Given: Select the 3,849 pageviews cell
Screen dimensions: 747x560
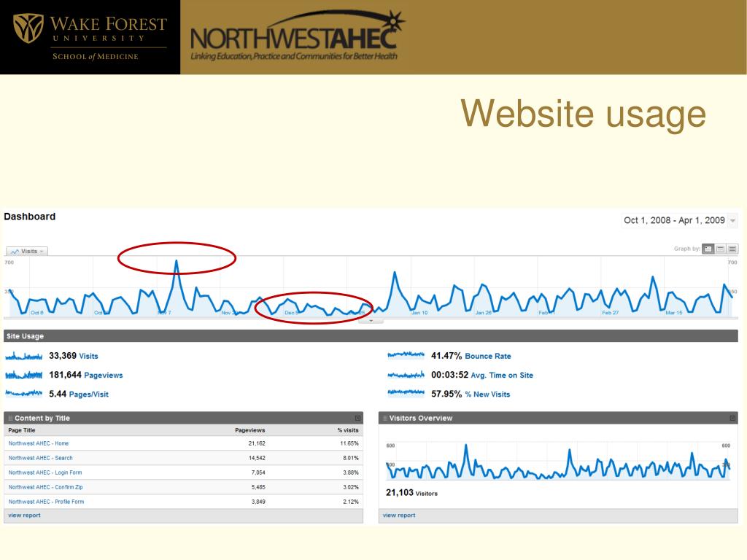Looking at the screenshot, I should pyautogui.click(x=258, y=502).
